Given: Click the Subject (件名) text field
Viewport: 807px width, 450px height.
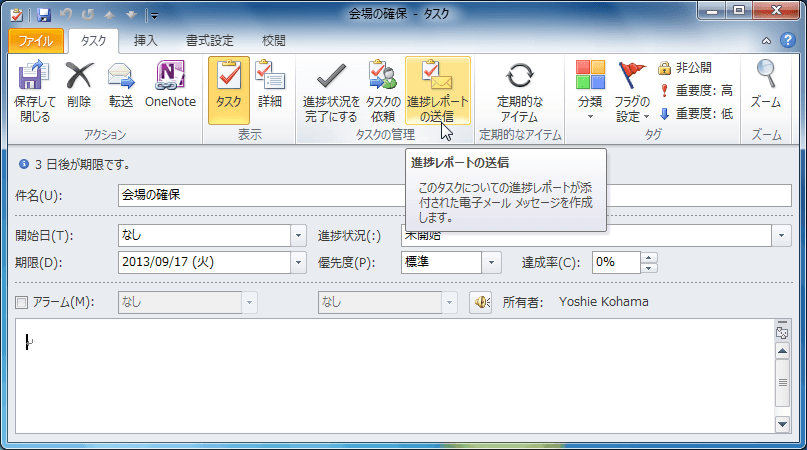Looking at the screenshot, I should 454,196.
